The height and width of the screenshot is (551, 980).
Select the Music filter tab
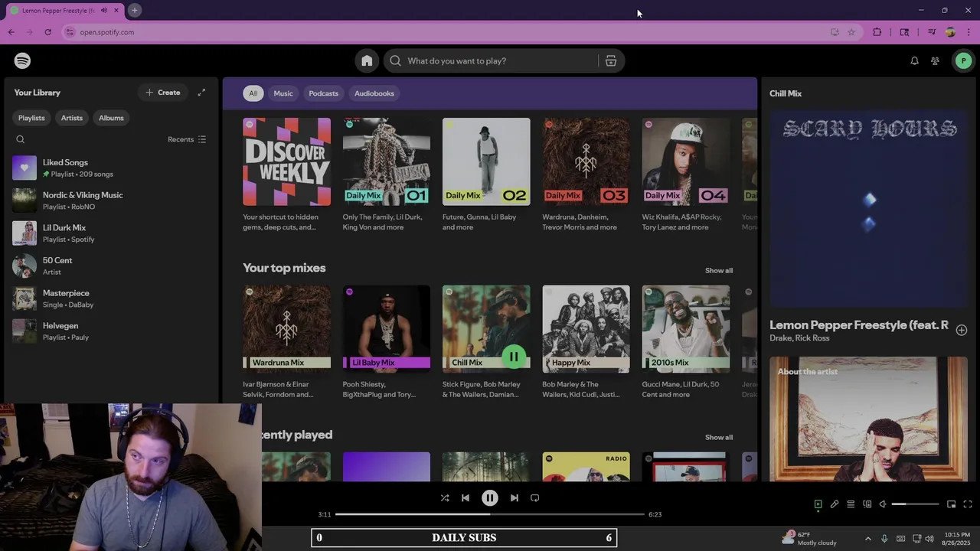[x=283, y=93]
